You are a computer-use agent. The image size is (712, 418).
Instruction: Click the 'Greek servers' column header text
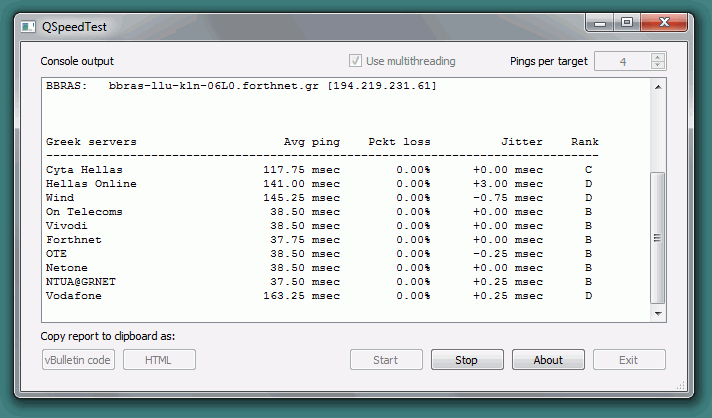pyautogui.click(x=91, y=142)
